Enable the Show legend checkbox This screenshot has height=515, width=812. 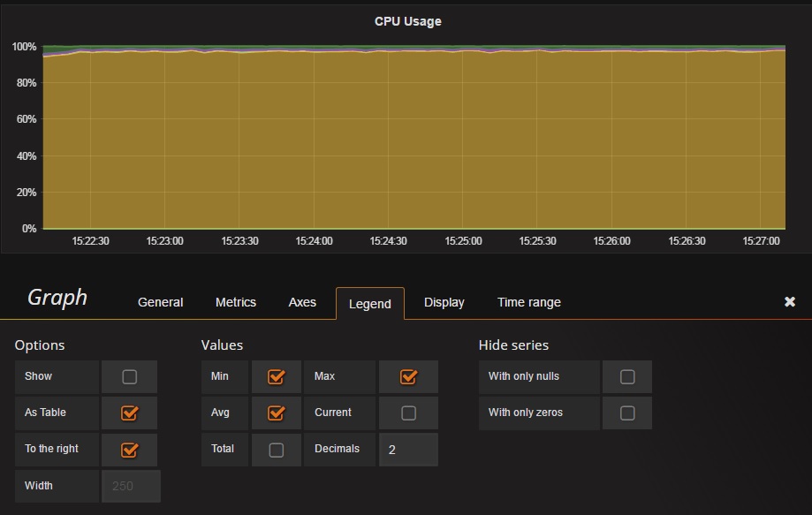pos(130,377)
